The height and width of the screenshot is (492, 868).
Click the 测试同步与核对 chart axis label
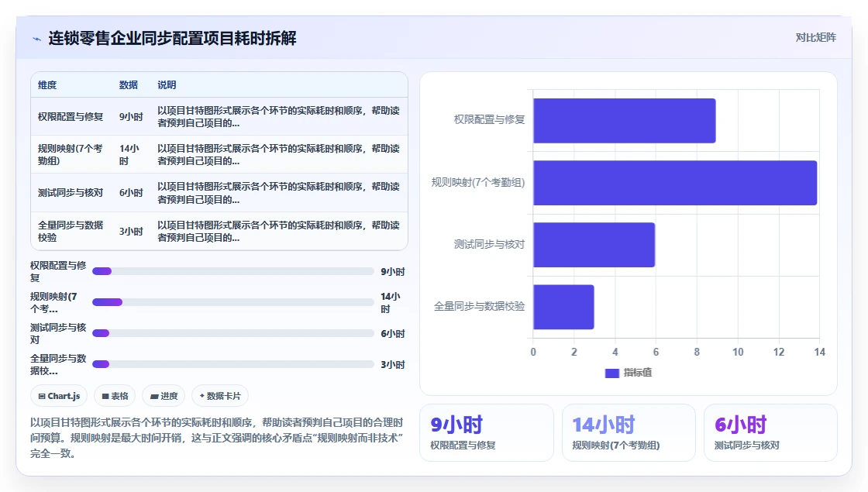click(489, 244)
